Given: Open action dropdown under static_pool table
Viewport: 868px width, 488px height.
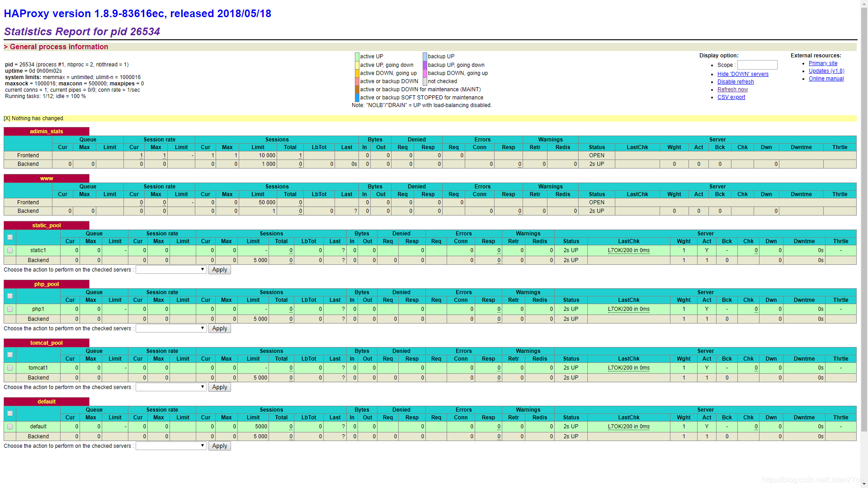Looking at the screenshot, I should coord(171,270).
